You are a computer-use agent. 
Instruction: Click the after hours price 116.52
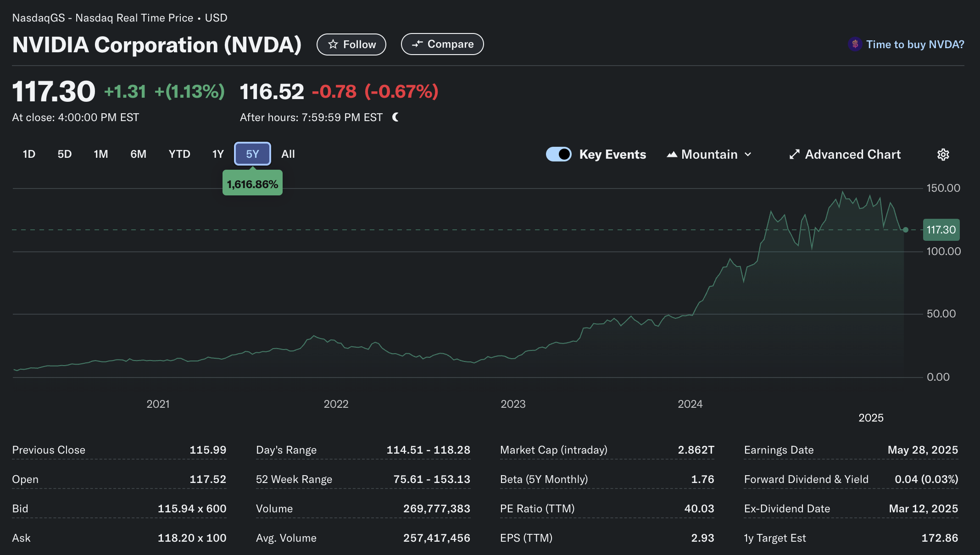point(272,92)
